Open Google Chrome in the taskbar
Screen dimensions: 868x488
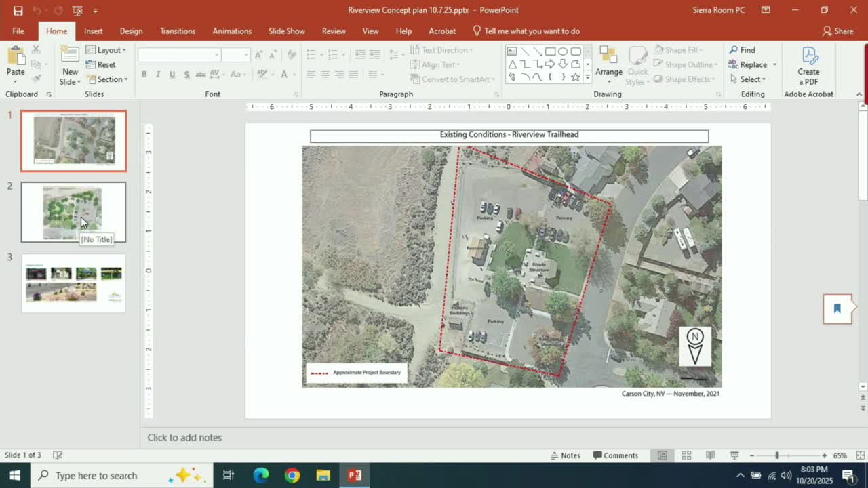point(292,475)
